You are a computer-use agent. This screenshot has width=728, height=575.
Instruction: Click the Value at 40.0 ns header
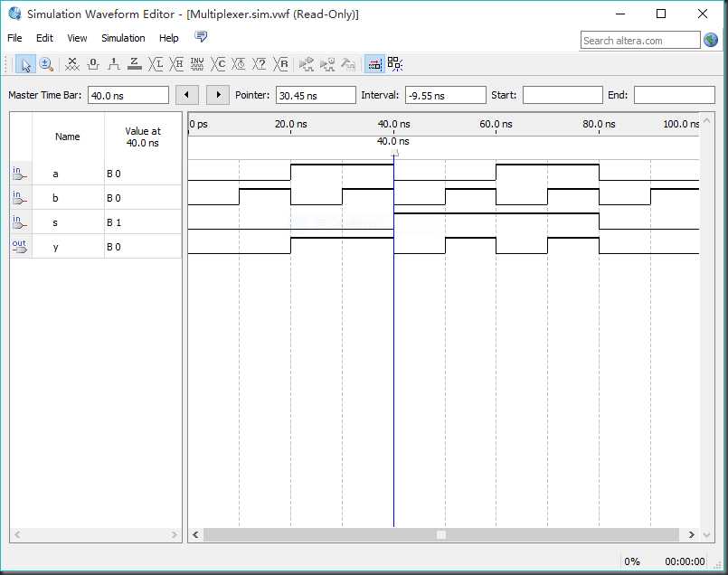(x=143, y=137)
